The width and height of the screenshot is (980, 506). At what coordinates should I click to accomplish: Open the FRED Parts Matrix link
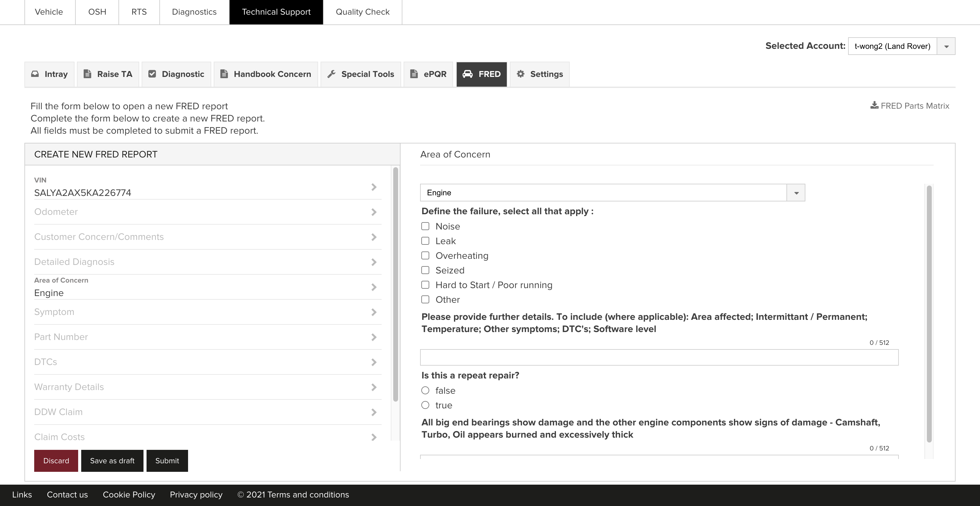[910, 106]
